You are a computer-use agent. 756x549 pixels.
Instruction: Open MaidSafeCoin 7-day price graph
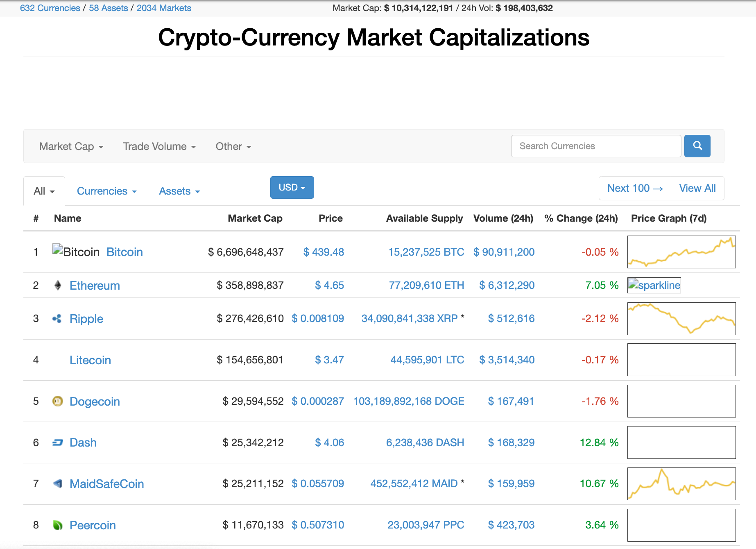[681, 484]
